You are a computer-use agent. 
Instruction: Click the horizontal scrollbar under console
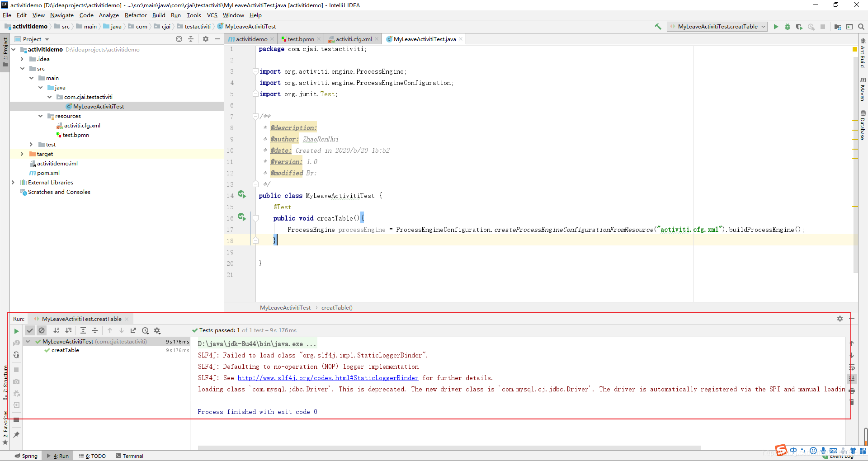[449, 448]
